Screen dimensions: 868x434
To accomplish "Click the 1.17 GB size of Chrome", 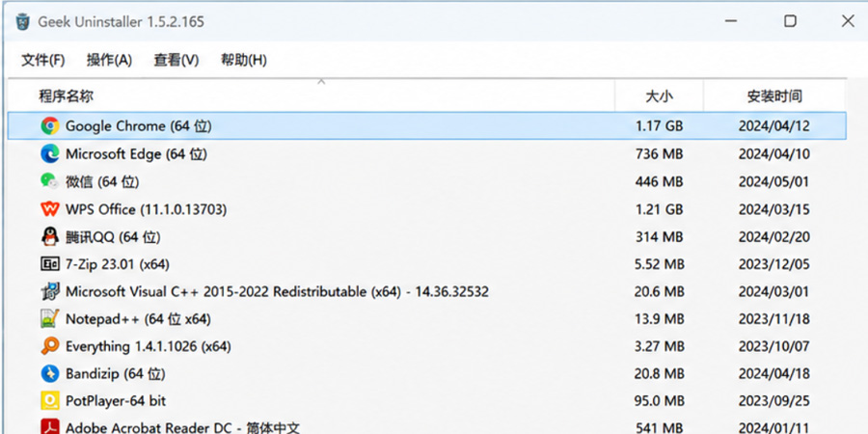I will click(659, 126).
